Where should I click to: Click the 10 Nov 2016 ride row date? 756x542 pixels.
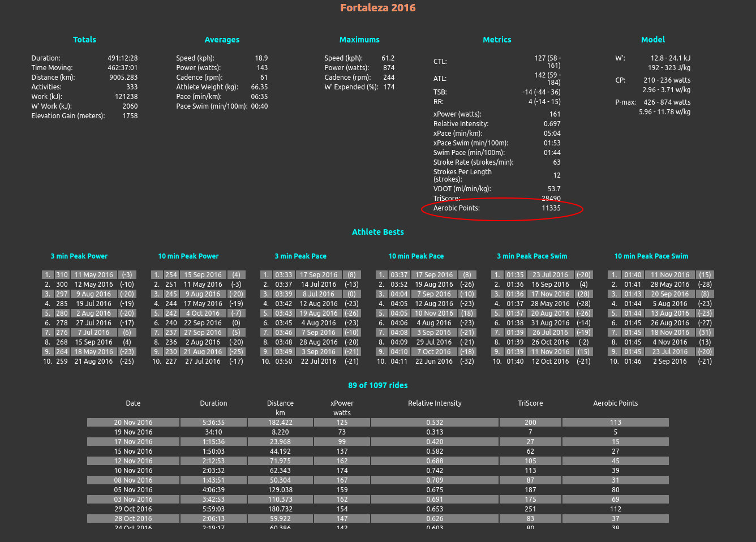coord(133,471)
